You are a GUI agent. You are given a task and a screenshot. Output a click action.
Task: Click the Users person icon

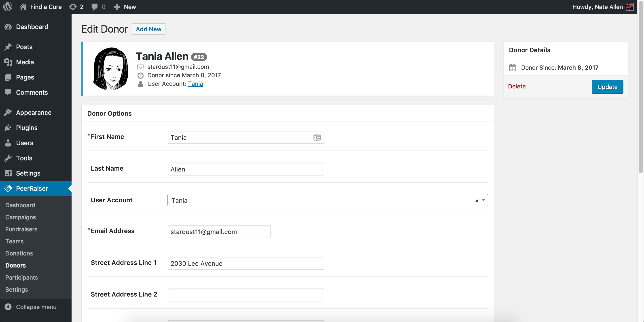(x=8, y=143)
